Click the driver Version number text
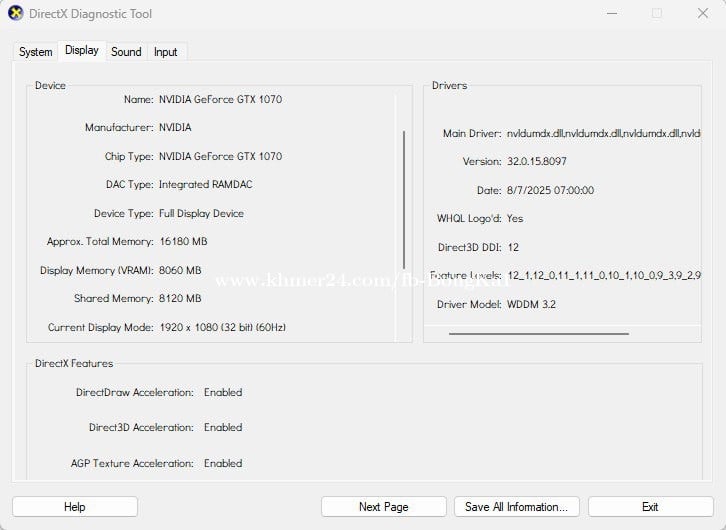This screenshot has height=530, width=726. tap(536, 162)
